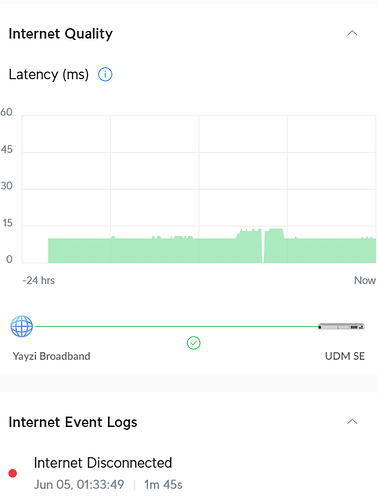Click the green connection status checkmark

tap(194, 343)
